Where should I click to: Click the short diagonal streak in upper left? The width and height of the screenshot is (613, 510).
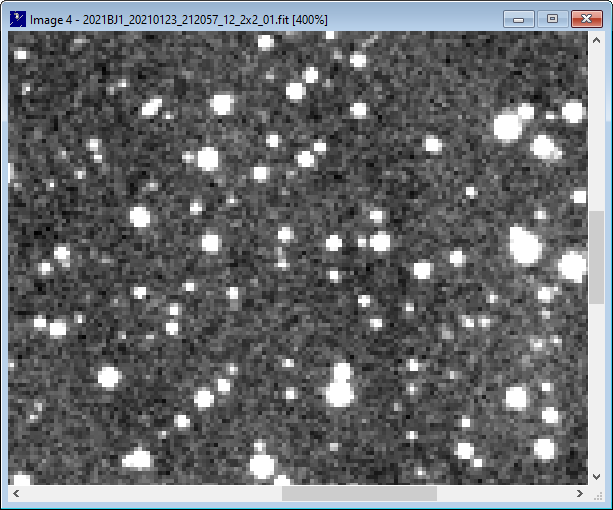pos(152,105)
